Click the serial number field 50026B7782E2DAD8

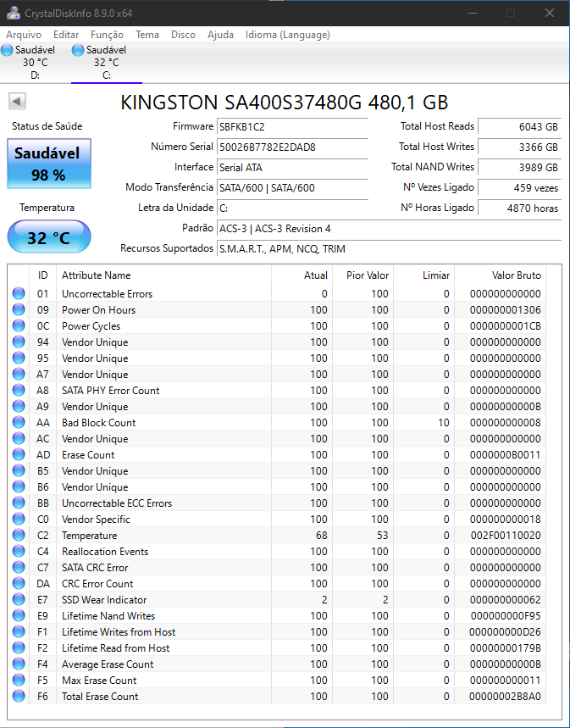click(x=292, y=147)
